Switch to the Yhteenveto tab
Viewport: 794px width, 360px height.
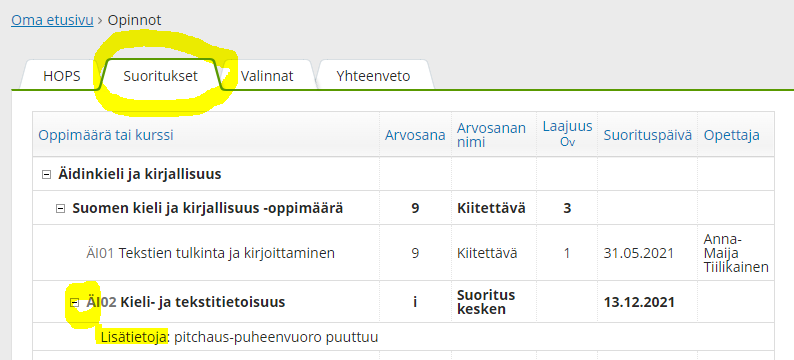[373, 76]
